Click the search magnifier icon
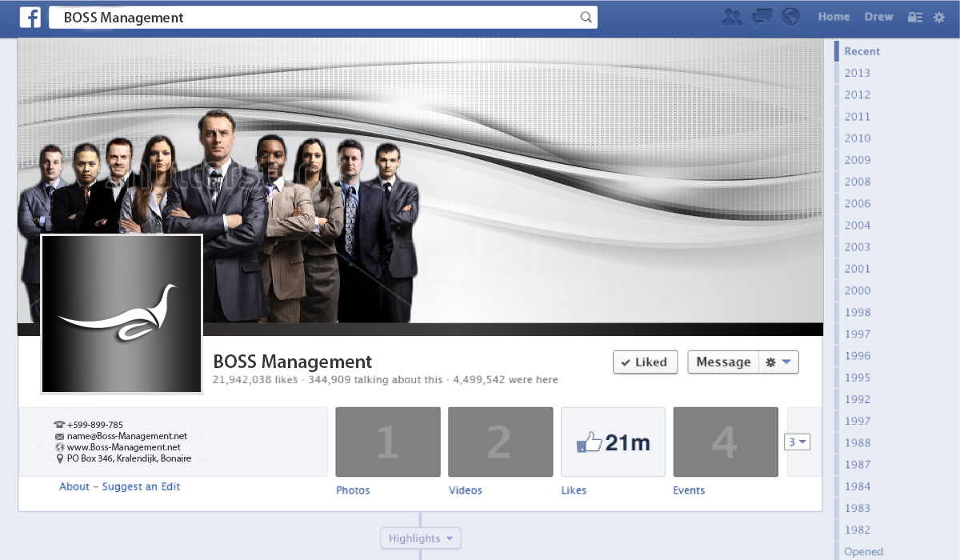Viewport: 960px width, 560px height. click(586, 18)
